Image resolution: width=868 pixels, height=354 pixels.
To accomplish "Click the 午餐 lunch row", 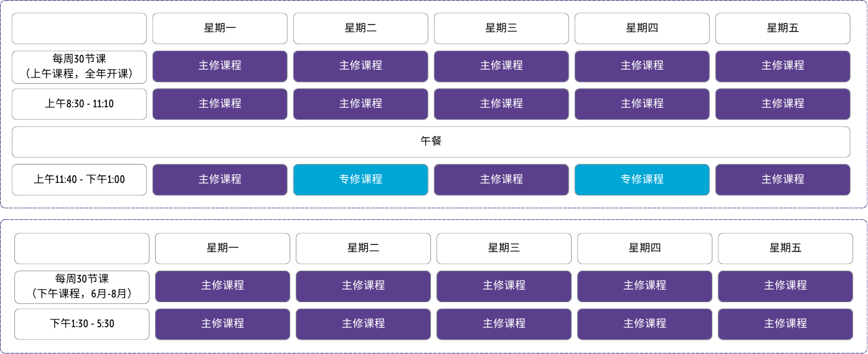I will (x=430, y=142).
